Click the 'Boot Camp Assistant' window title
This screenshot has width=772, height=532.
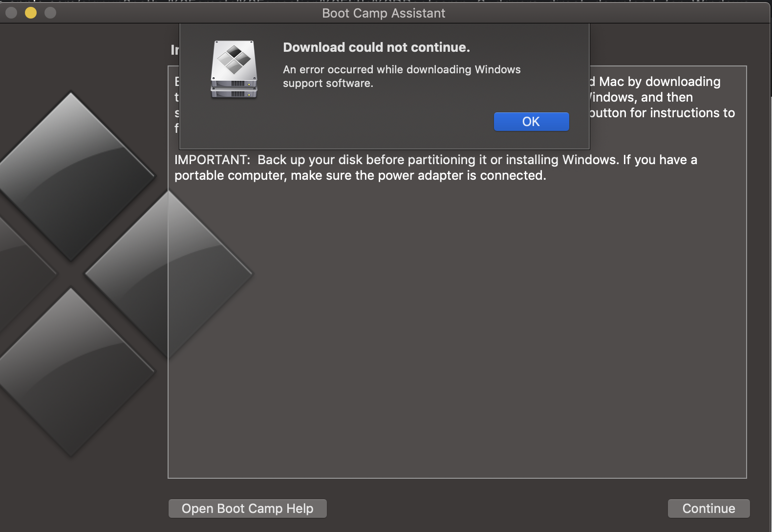384,13
